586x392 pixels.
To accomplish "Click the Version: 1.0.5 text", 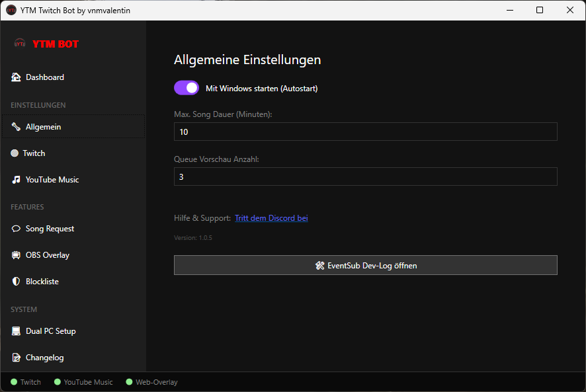I will [x=193, y=238].
